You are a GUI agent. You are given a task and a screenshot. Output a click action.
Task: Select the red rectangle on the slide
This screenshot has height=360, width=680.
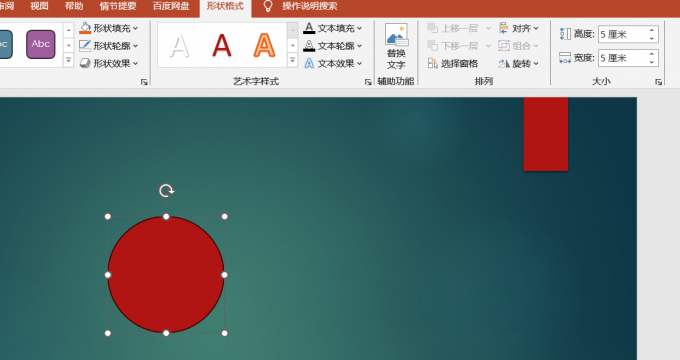546,134
